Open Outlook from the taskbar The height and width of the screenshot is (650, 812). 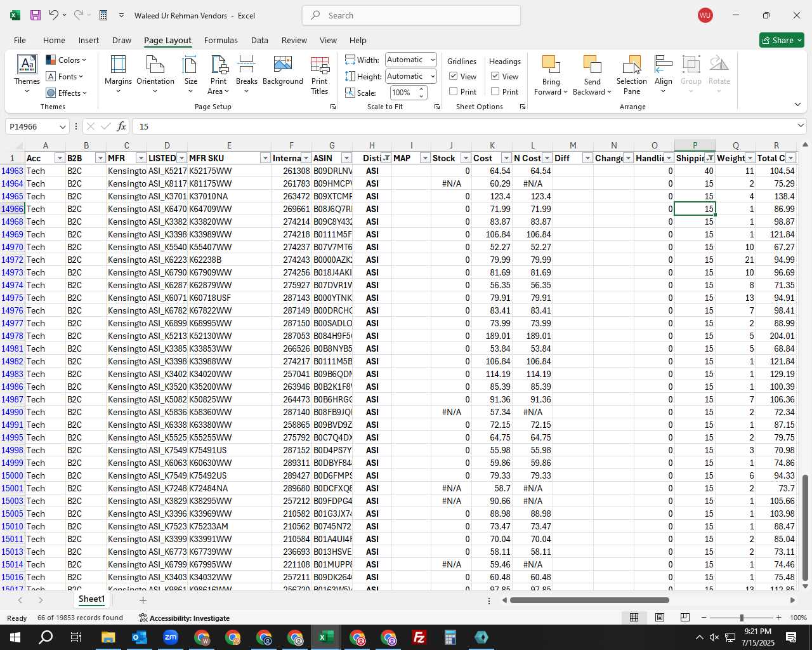pos(139,637)
